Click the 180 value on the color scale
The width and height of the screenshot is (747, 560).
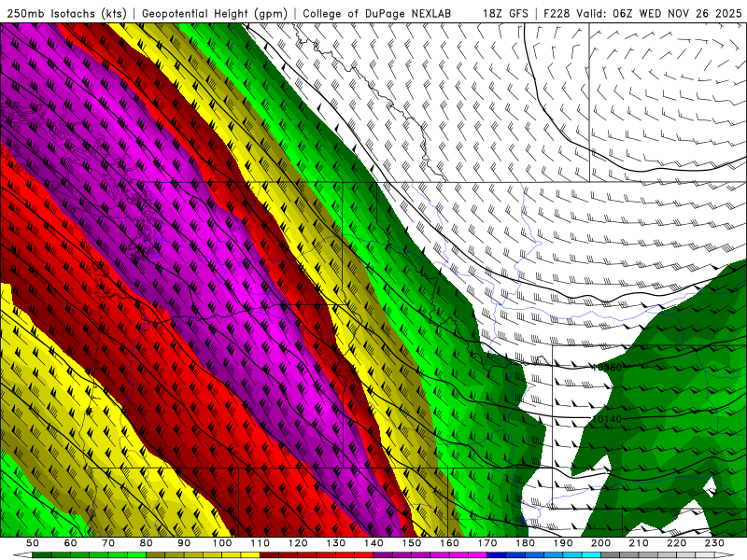tap(526, 543)
